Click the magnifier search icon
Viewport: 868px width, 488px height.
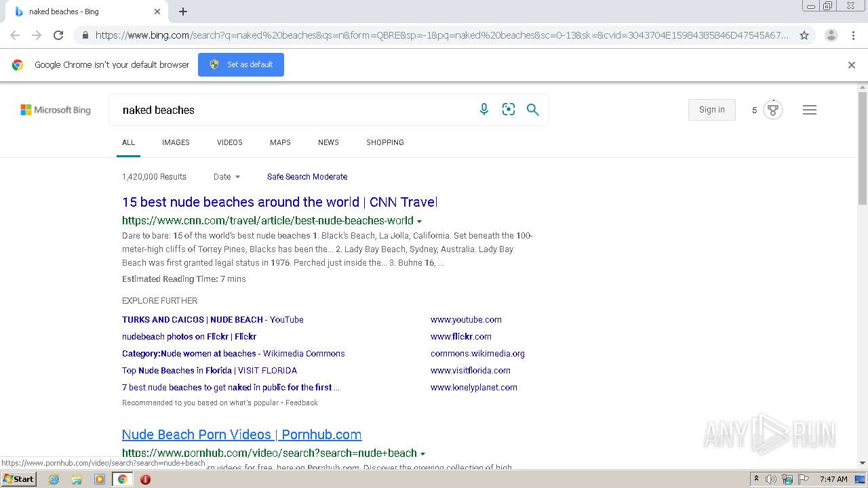click(x=533, y=110)
